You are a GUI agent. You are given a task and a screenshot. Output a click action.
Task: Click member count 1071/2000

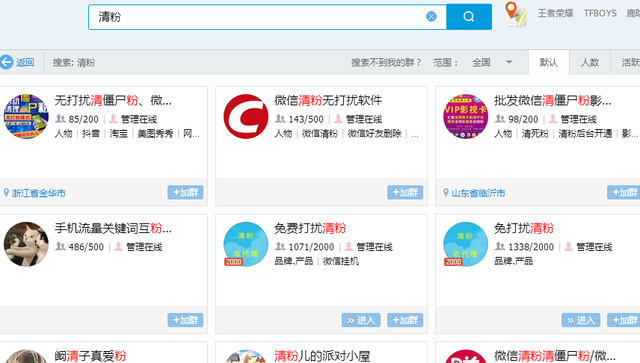pyautogui.click(x=311, y=247)
